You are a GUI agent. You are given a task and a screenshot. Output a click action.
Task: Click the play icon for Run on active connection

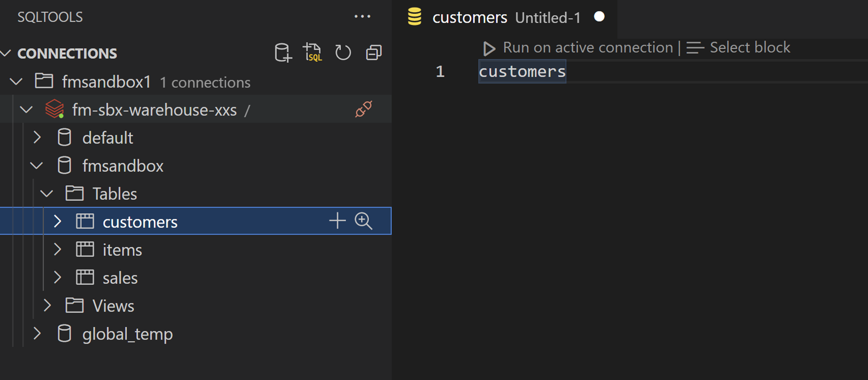click(x=489, y=48)
